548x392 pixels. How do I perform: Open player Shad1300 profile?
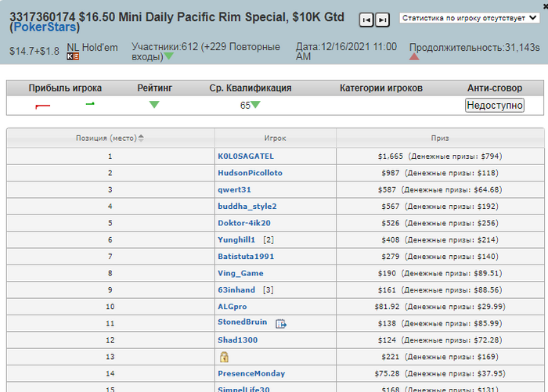click(237, 340)
